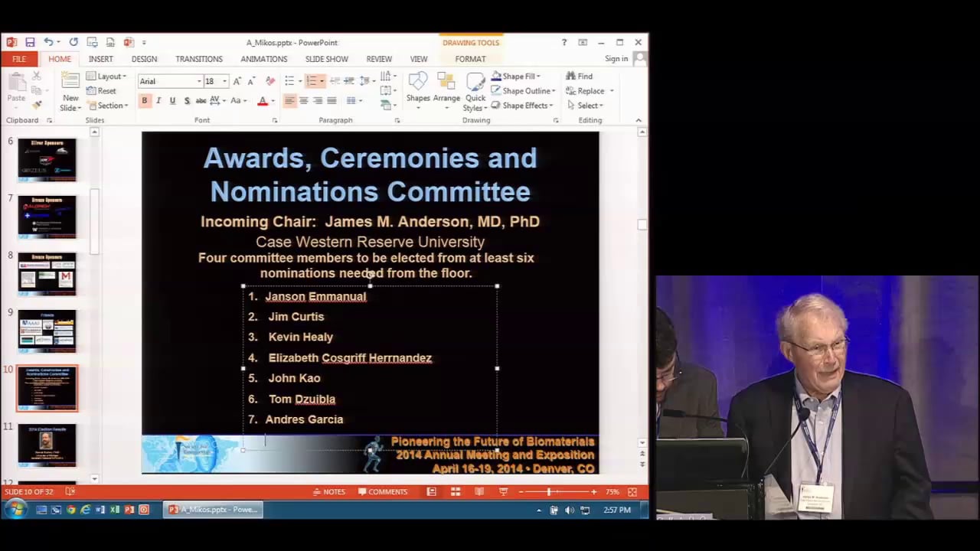Toggle Strikethrough formatting

(x=201, y=101)
